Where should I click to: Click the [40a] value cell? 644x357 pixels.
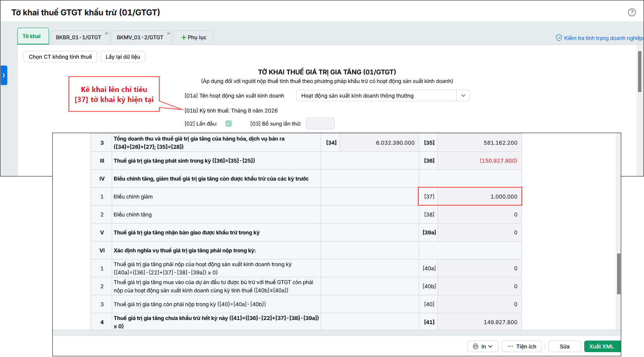point(480,268)
